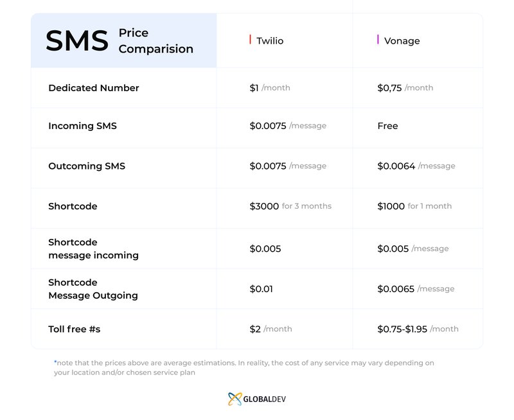Select the Dedicated Number row label
514x420 pixels.
[x=94, y=88]
